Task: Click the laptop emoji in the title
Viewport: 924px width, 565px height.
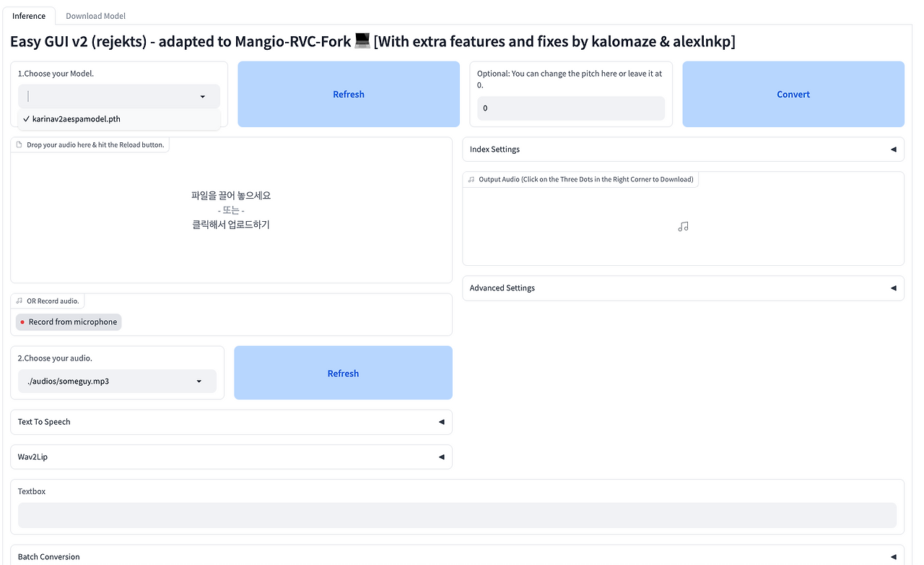Action: [x=362, y=41]
